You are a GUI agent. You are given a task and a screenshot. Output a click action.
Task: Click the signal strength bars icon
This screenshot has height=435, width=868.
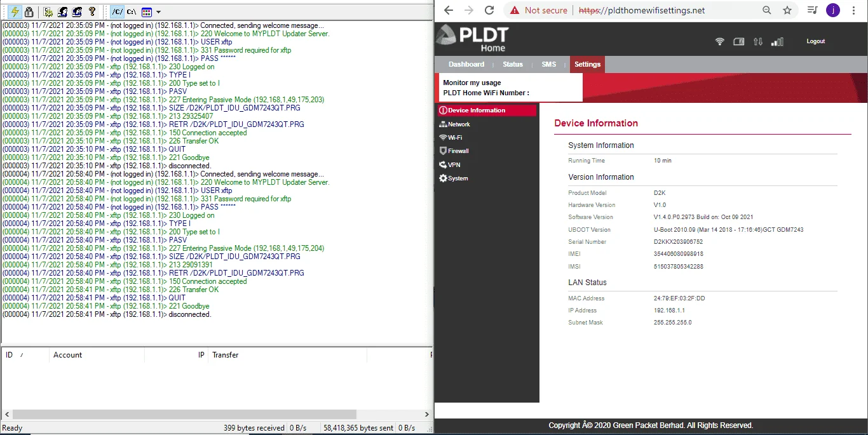(x=777, y=42)
